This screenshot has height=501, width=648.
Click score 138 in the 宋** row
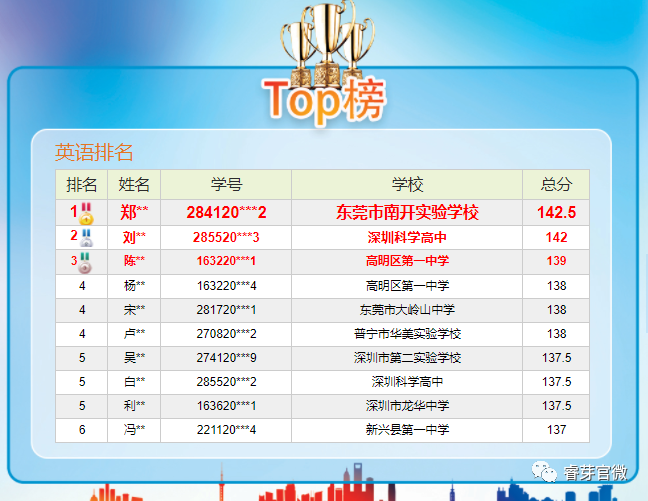click(x=556, y=310)
